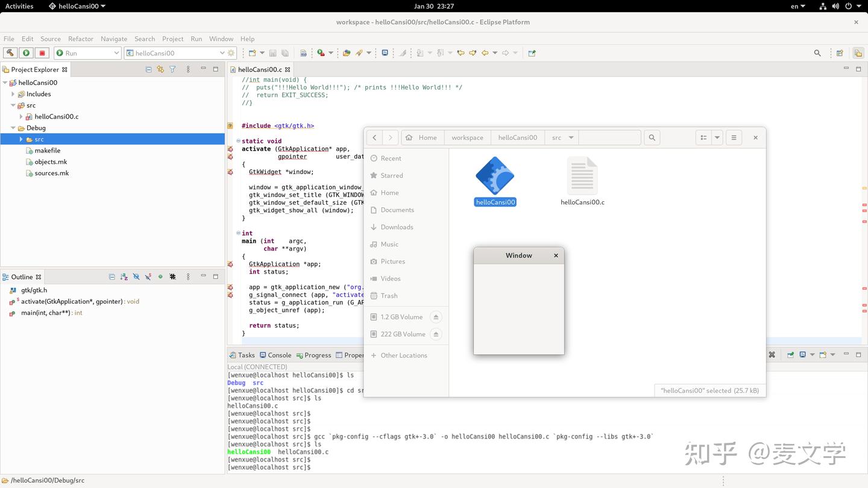
Task: Toggle the grouping icon in the Outline view
Action: (172, 277)
